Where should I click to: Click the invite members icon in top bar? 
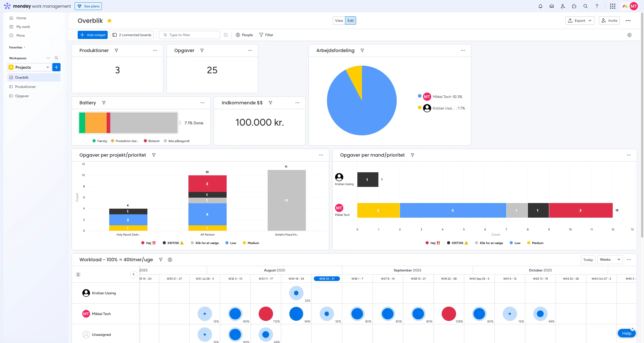(563, 6)
